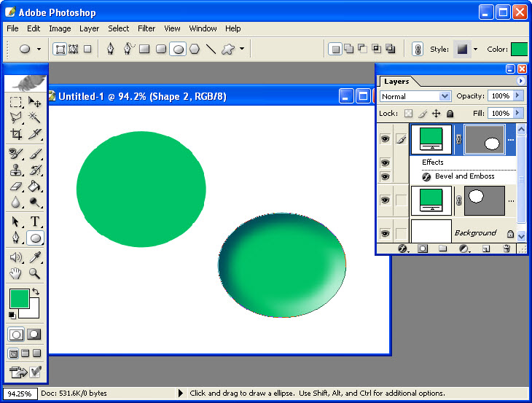Toggle visibility of Bevel and Emboss effect

(x=385, y=176)
